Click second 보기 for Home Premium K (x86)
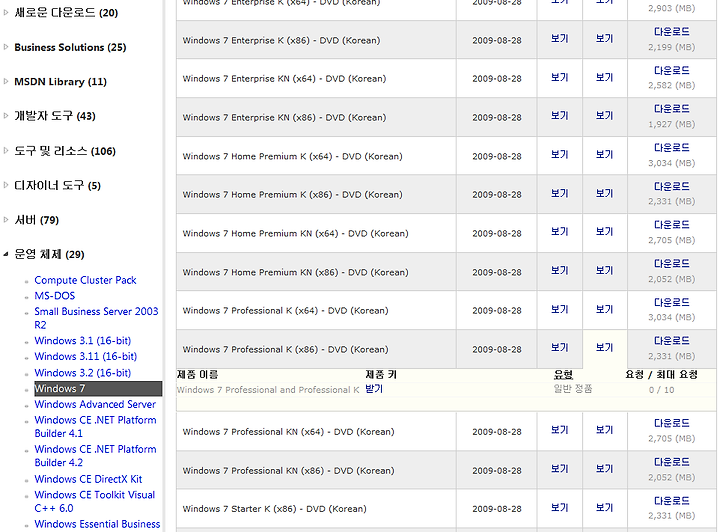This screenshot has width=720, height=532. (x=604, y=194)
